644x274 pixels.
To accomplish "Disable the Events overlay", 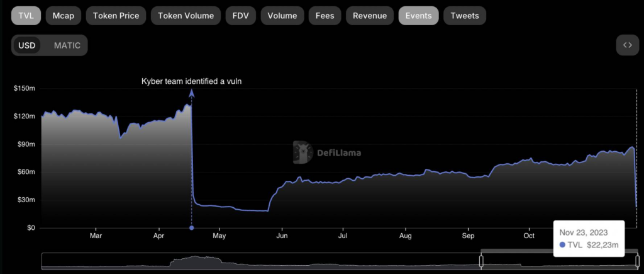I will tap(418, 16).
